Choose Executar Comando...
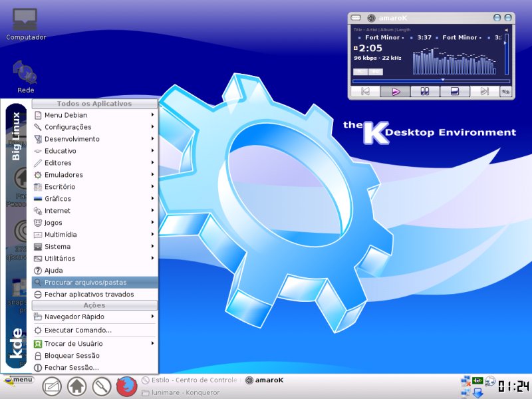 (x=94, y=330)
